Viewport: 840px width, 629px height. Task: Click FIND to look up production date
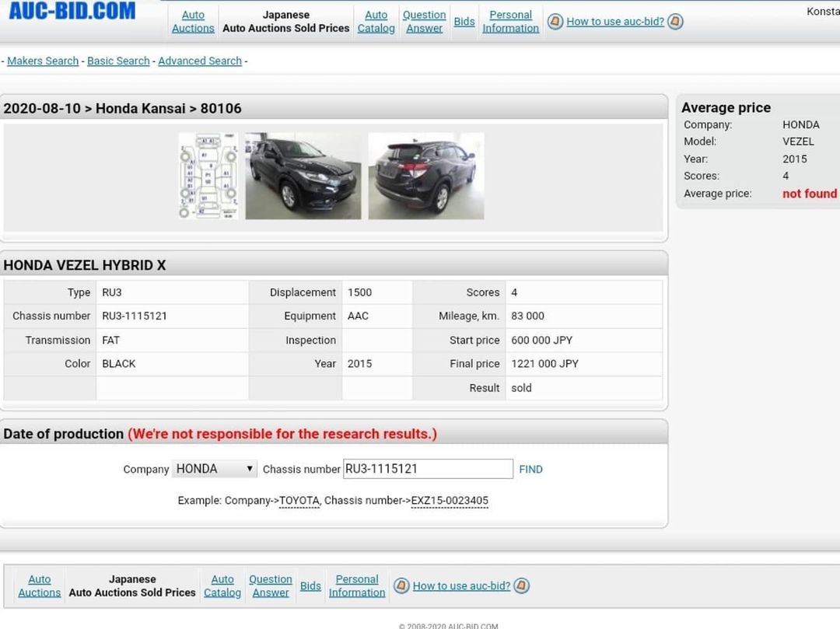pos(531,470)
